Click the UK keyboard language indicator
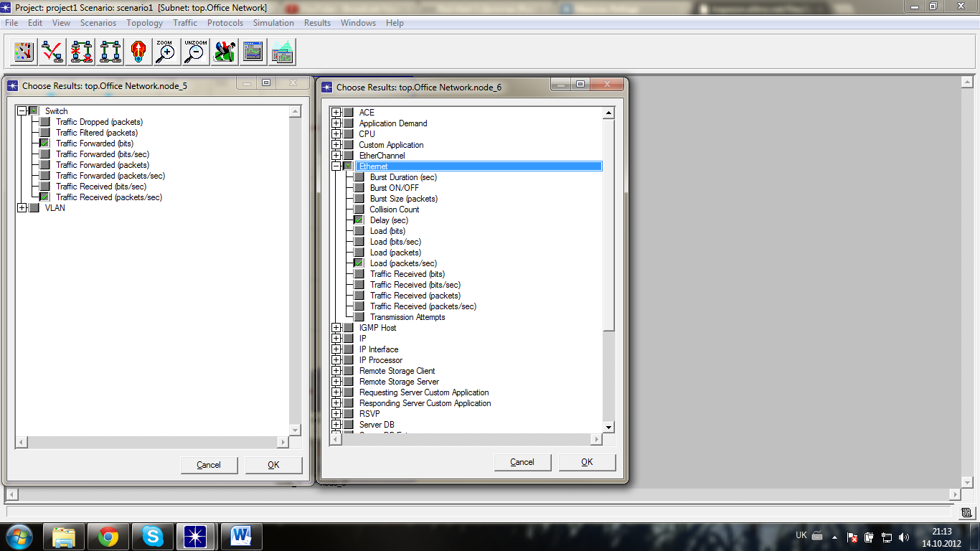This screenshot has width=980, height=551. [801, 535]
